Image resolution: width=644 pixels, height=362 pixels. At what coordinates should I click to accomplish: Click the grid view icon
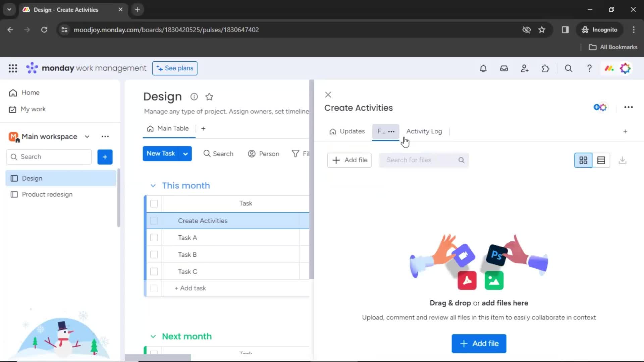(x=583, y=160)
